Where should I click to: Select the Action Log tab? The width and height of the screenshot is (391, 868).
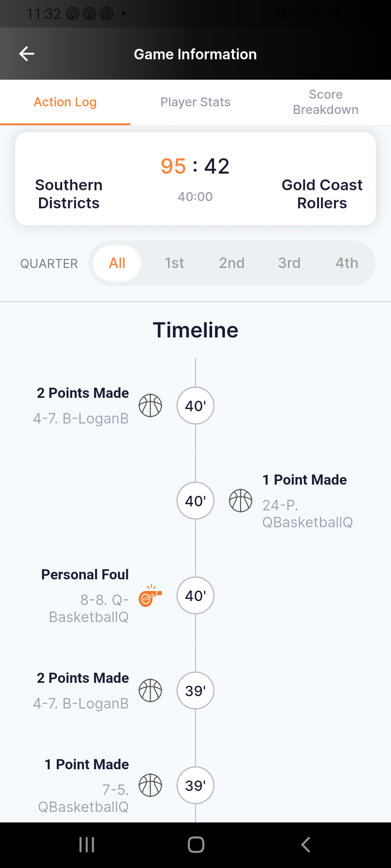65,102
